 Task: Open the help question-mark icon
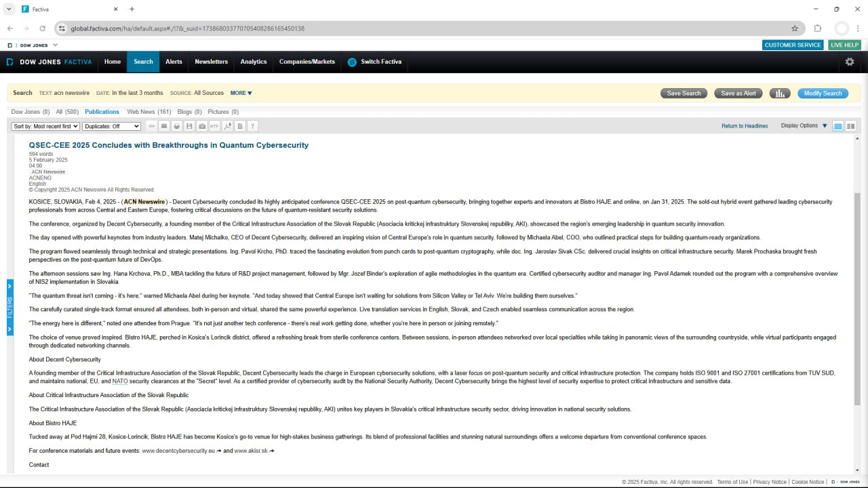point(252,126)
